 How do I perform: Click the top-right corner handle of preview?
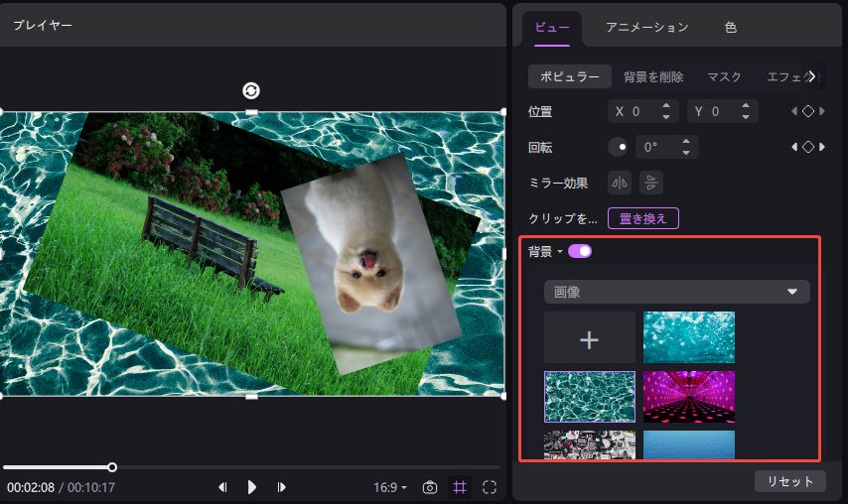pyautogui.click(x=503, y=112)
